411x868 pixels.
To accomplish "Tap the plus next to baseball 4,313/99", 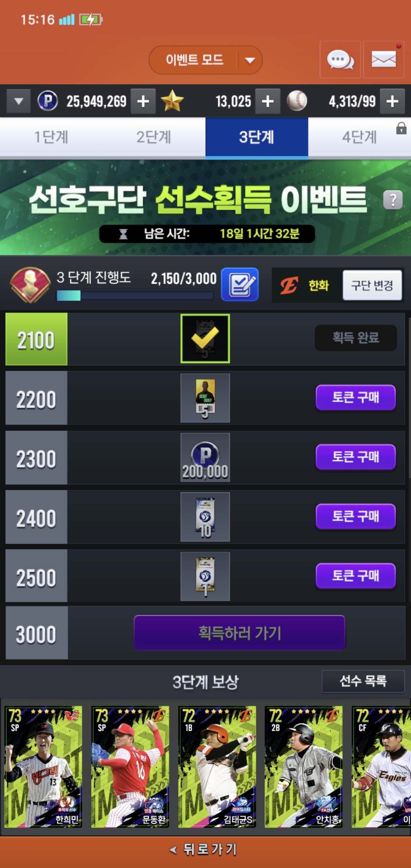I will pos(392,101).
